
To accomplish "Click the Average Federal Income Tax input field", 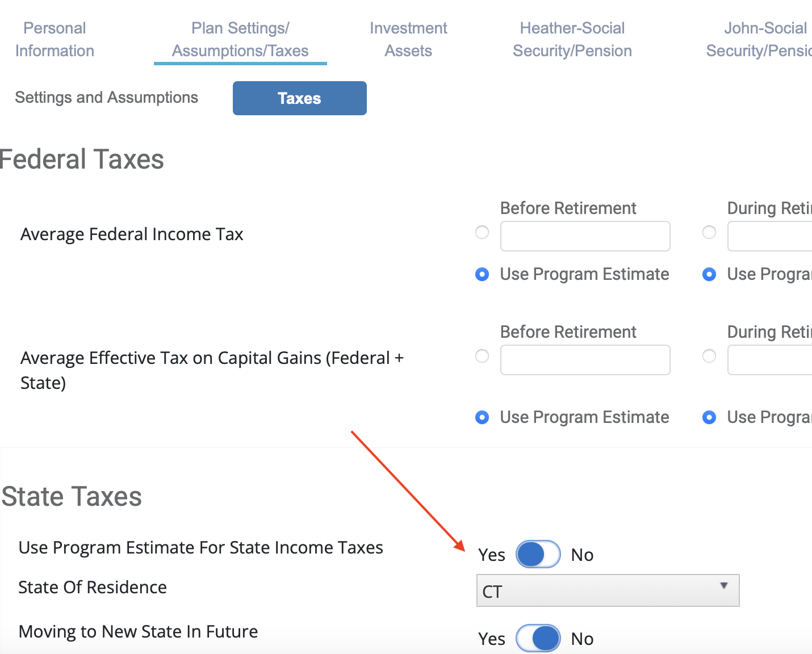I will click(585, 236).
